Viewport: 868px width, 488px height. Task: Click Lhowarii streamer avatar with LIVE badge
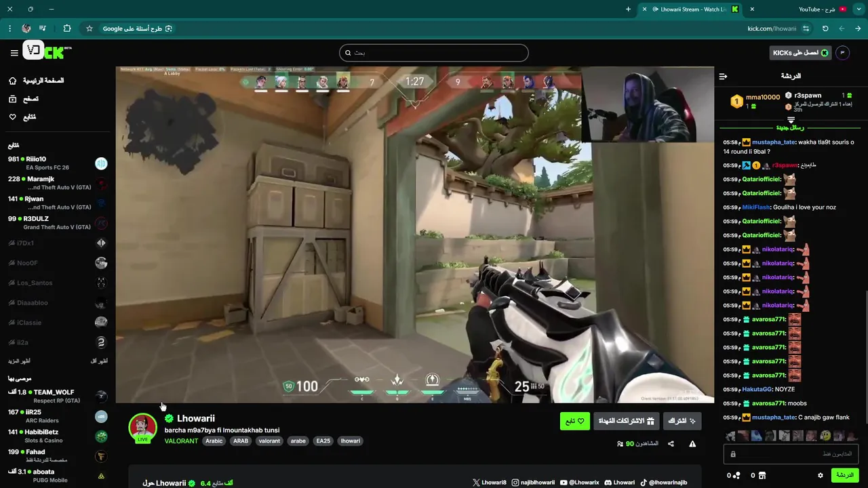(x=143, y=428)
